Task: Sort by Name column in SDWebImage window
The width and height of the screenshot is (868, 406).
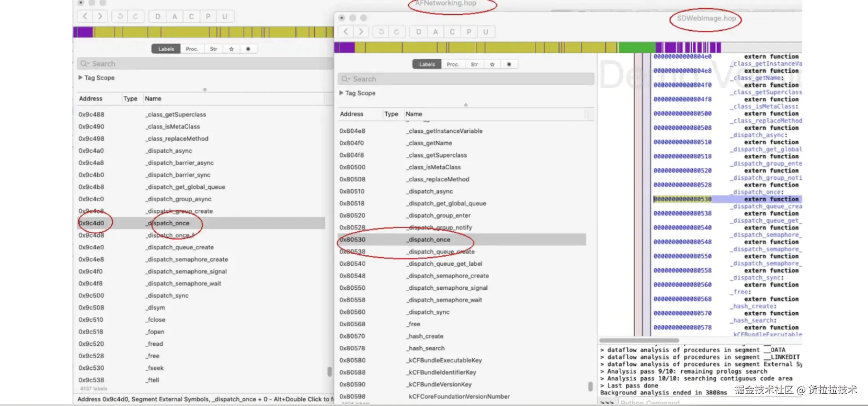Action: [494, 114]
